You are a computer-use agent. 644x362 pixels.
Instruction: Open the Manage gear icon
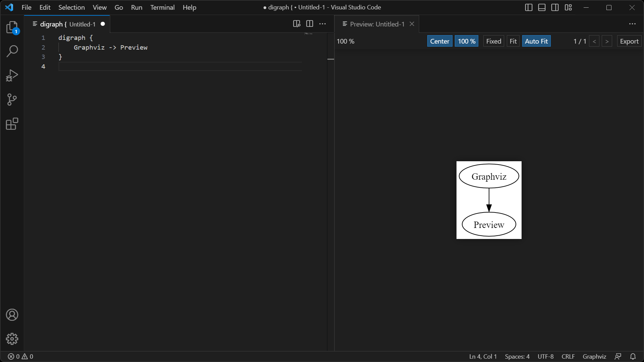pos(12,339)
